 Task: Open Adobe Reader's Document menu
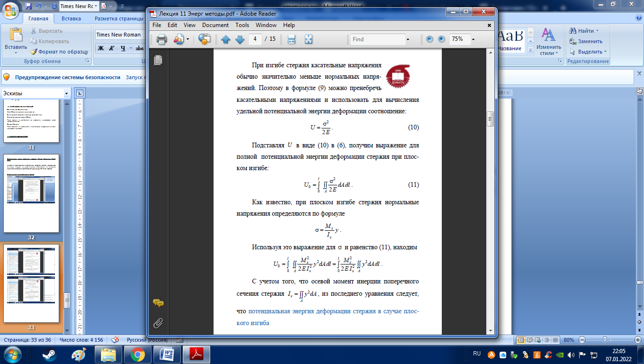[215, 25]
